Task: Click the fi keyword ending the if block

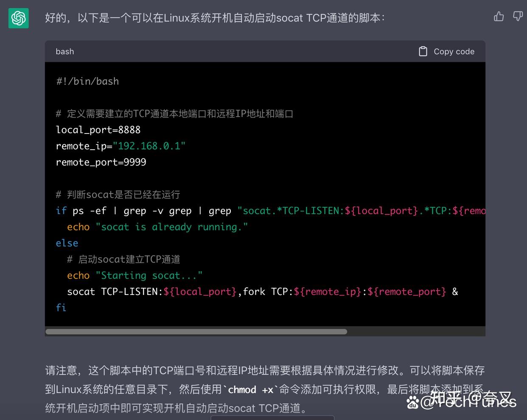Action: point(61,307)
